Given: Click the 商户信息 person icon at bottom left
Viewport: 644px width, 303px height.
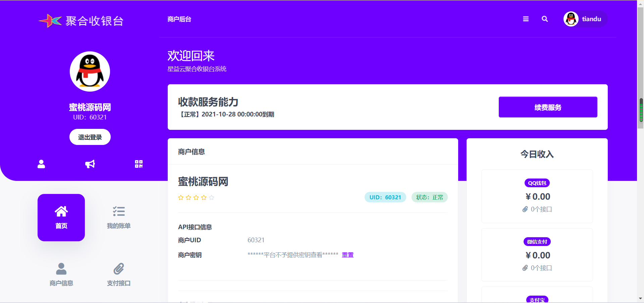Looking at the screenshot, I should pos(61,268).
